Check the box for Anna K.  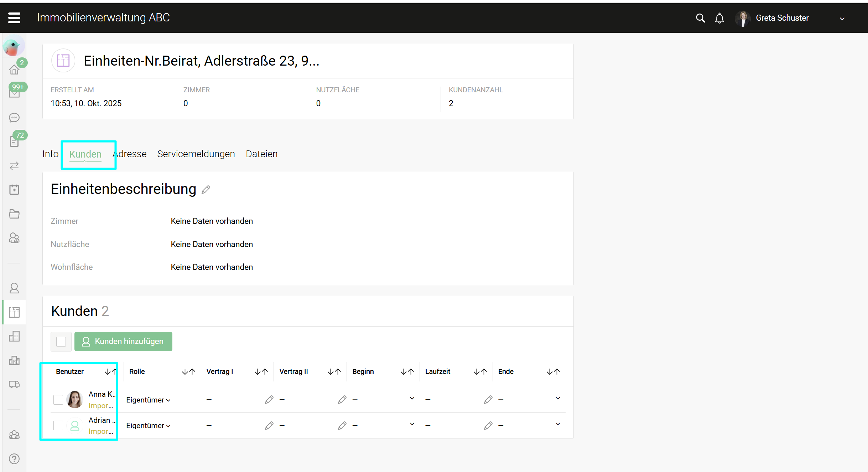tap(58, 400)
